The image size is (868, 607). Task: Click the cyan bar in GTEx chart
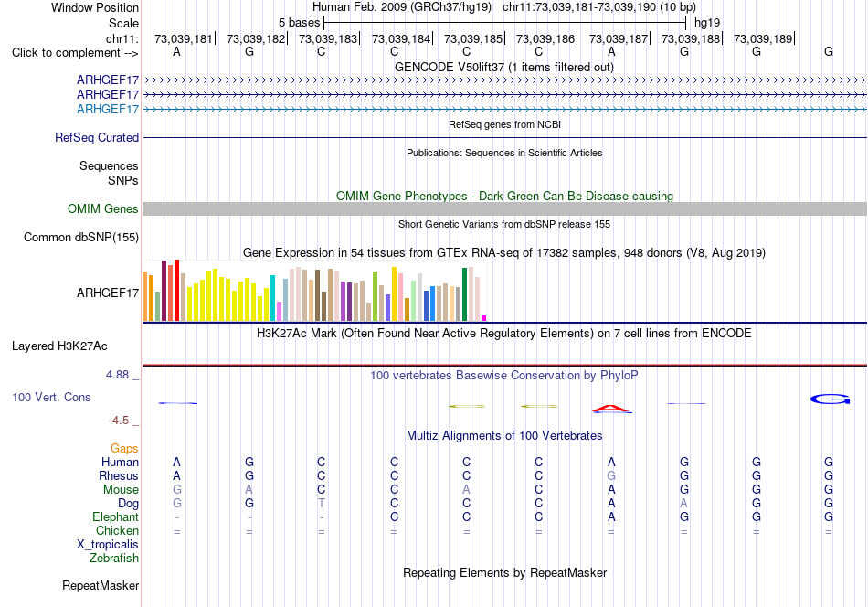click(x=272, y=298)
